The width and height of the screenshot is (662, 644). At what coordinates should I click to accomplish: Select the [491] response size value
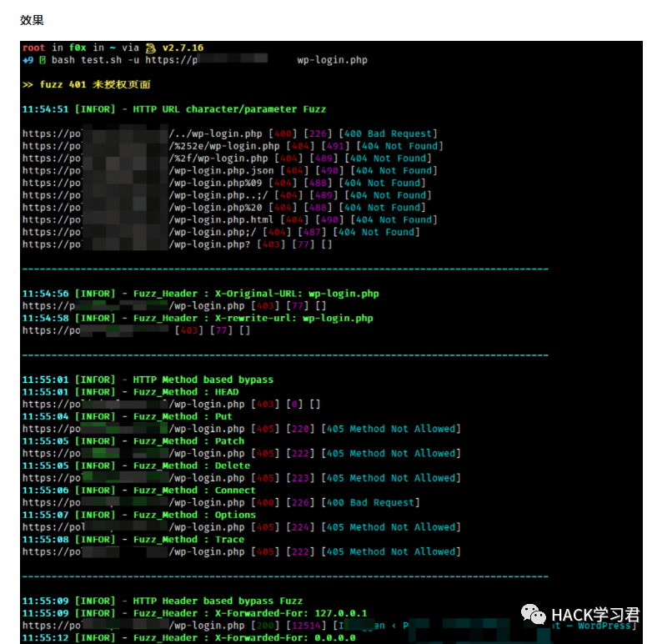[336, 146]
